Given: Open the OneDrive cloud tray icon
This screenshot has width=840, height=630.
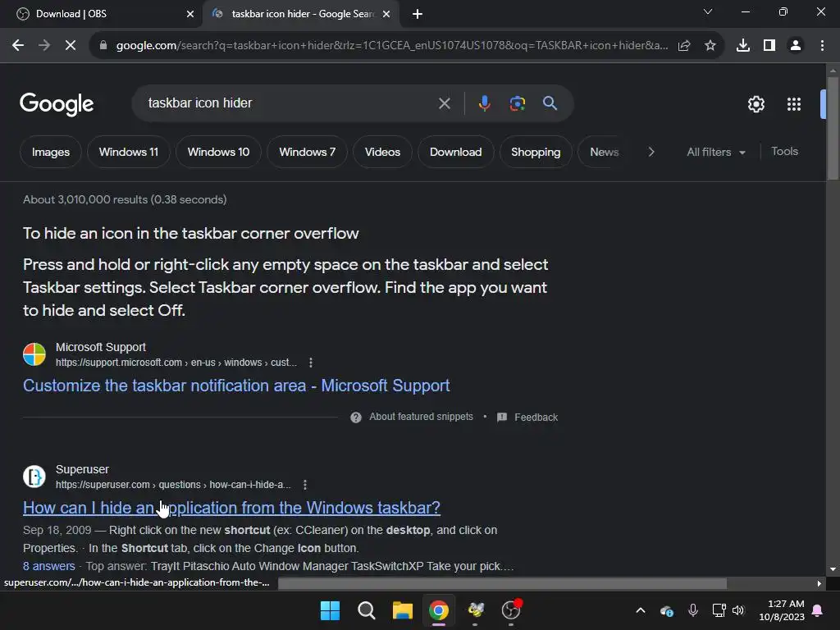Looking at the screenshot, I should click(666, 610).
